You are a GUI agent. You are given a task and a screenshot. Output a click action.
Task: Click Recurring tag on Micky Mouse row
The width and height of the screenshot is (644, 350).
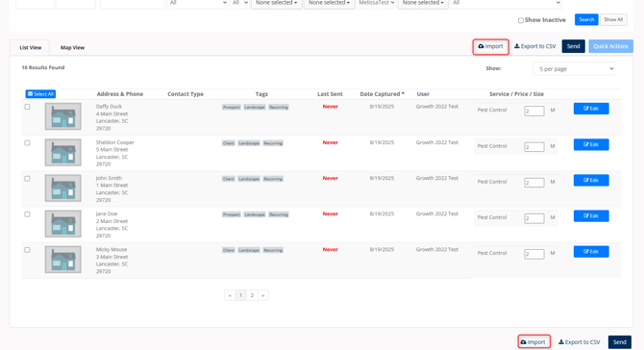[273, 250]
